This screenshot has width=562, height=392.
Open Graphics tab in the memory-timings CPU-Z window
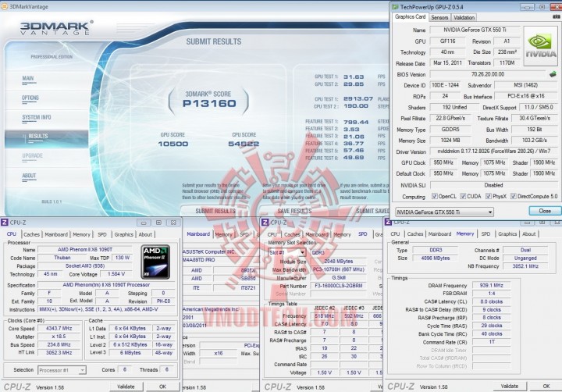point(507,233)
